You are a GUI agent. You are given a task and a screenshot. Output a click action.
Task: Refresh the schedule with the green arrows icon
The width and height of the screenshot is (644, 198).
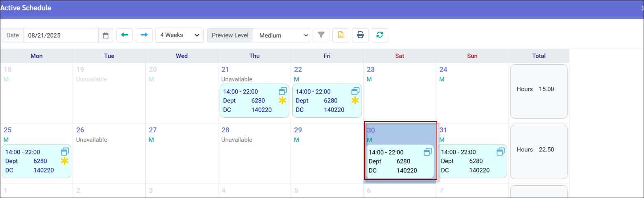(380, 35)
